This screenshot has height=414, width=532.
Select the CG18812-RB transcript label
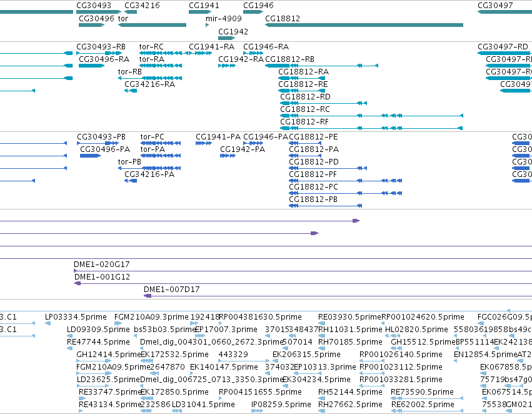289,59
